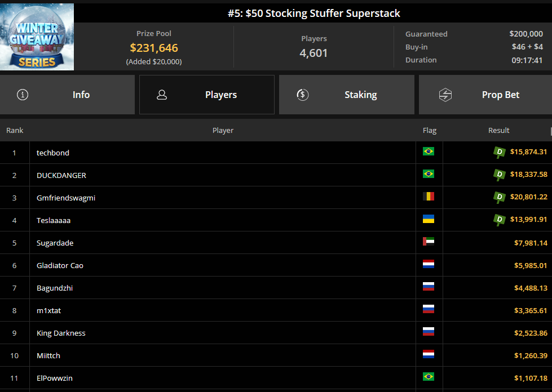Click the 4,601 players count
This screenshot has width=552, height=392.
(313, 53)
